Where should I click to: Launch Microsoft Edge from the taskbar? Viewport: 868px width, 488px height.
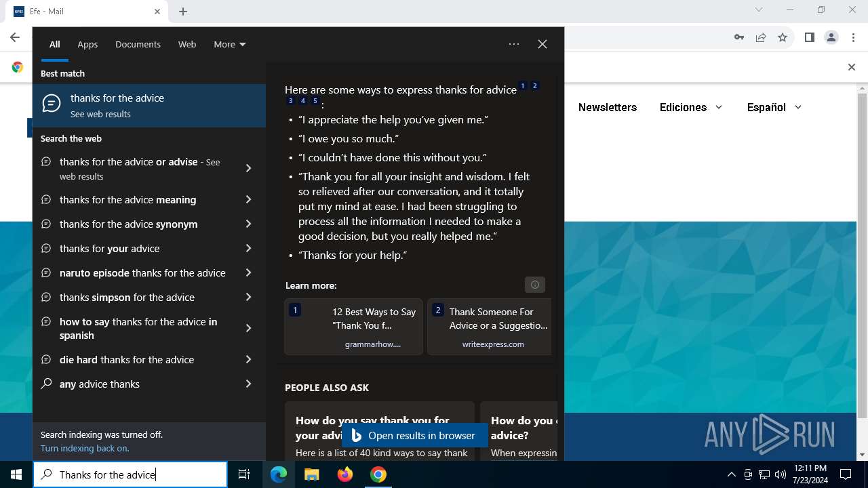279,474
